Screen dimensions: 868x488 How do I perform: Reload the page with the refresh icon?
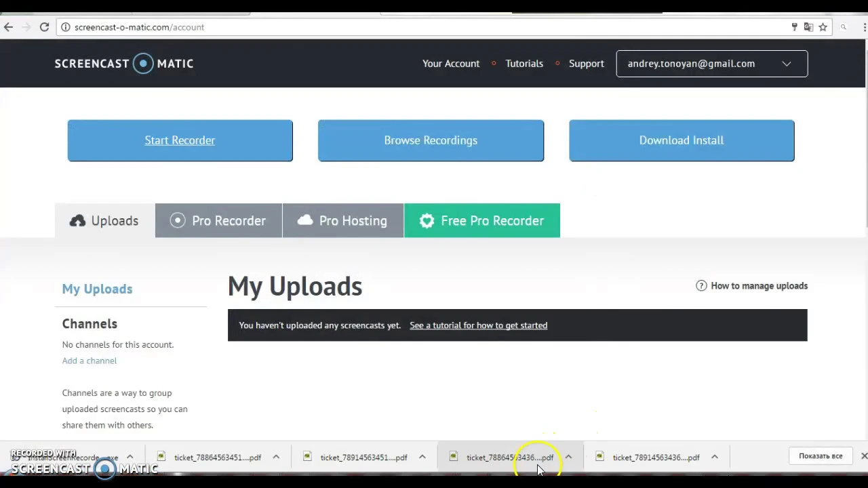pyautogui.click(x=44, y=27)
